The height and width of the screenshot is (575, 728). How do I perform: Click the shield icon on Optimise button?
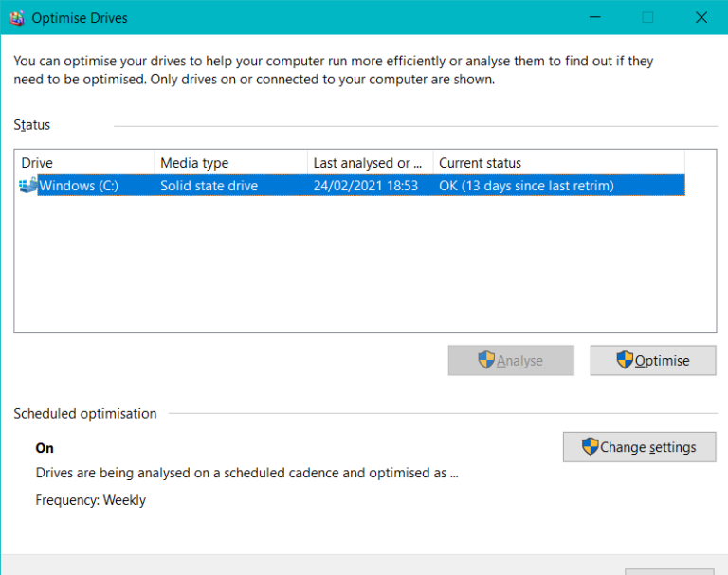coord(625,360)
